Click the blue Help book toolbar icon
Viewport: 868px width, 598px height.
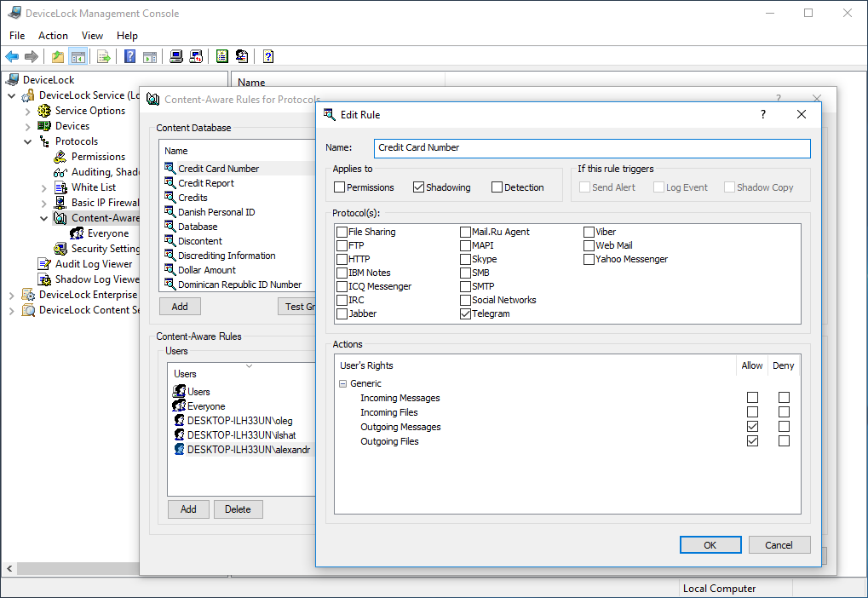129,57
